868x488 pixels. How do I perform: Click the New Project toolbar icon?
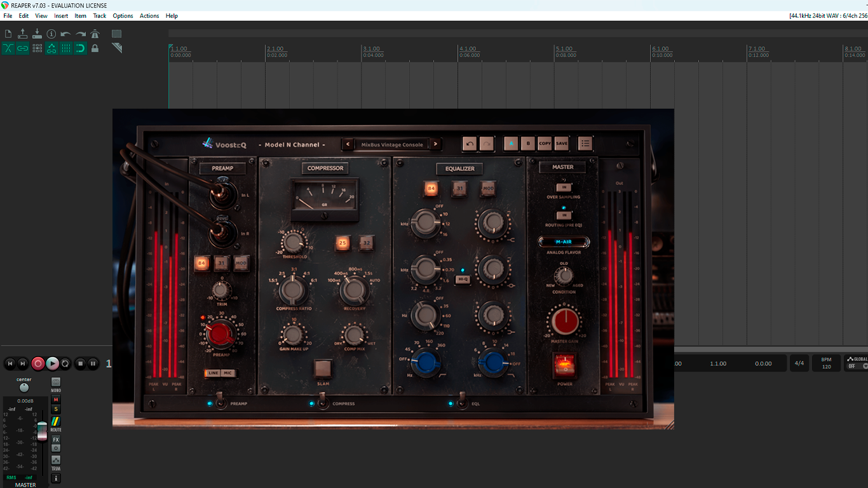pyautogui.click(x=8, y=34)
